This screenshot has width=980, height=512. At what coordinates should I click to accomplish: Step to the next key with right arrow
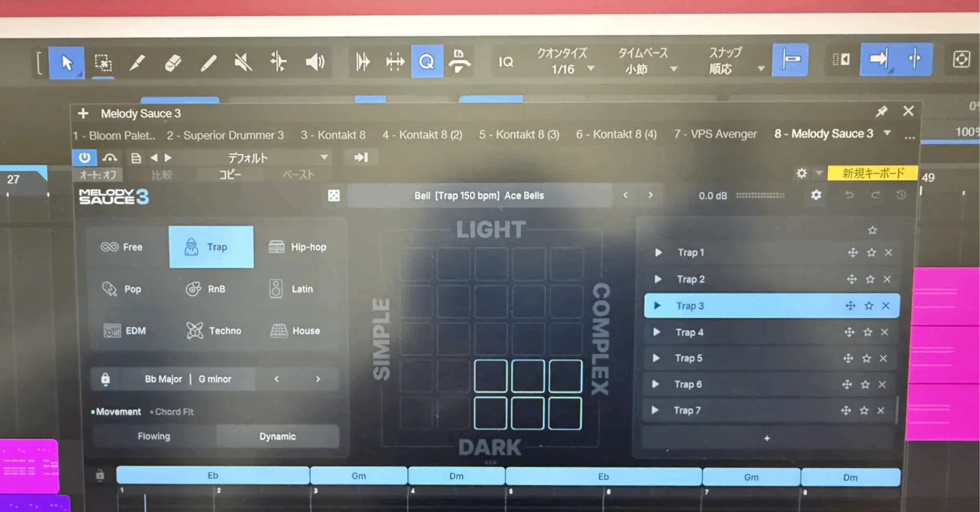[x=318, y=379]
